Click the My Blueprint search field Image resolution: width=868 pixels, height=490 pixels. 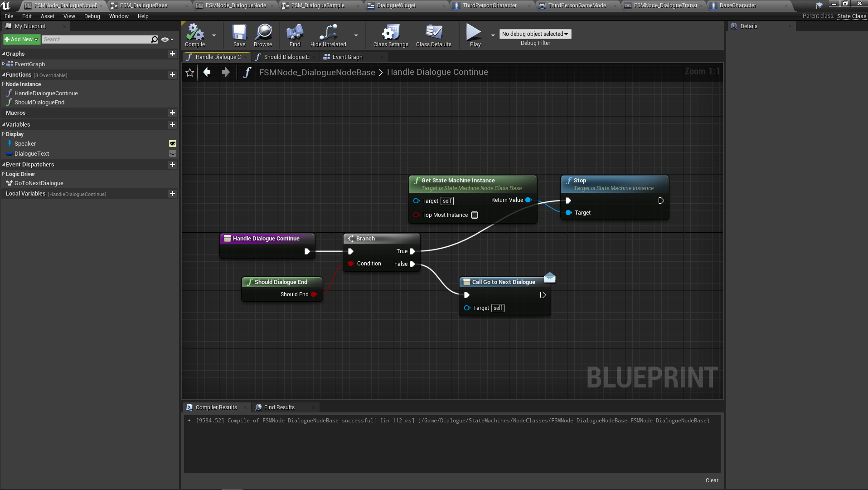[x=96, y=39]
